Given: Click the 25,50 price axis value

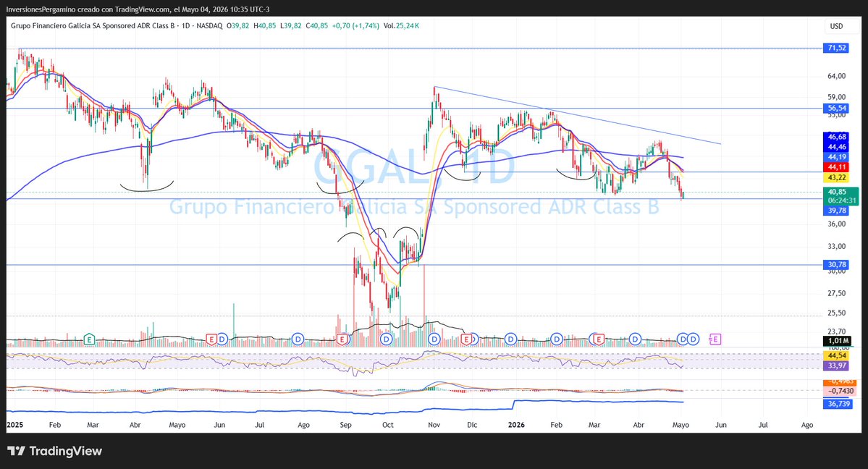Looking at the screenshot, I should pyautogui.click(x=836, y=313).
